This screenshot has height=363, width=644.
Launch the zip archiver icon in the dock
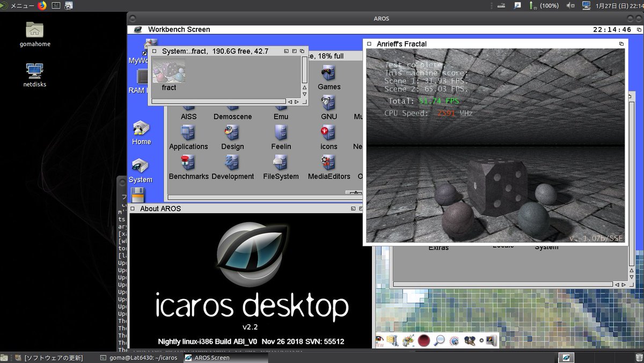tap(393, 340)
